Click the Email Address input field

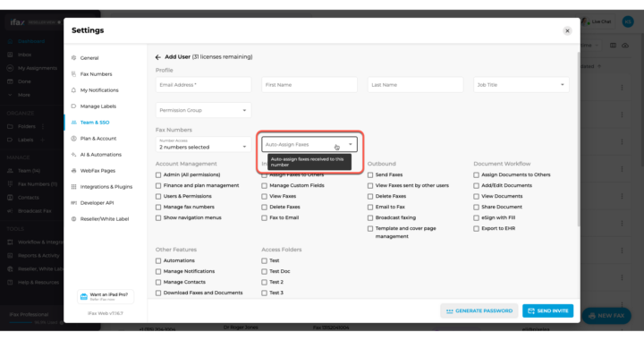pyautogui.click(x=203, y=85)
